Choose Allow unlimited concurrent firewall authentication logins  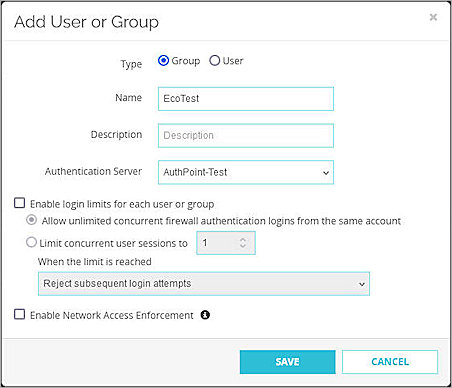click(32, 220)
